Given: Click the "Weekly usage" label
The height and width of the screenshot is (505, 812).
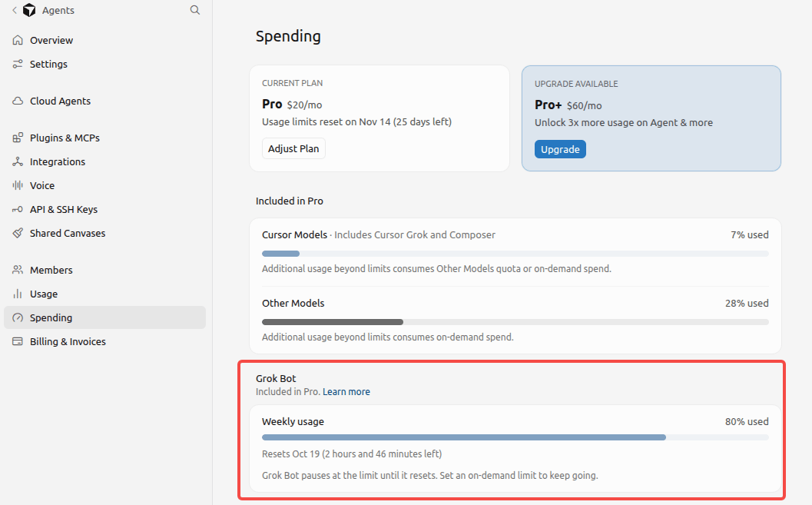Looking at the screenshot, I should pos(293,422).
